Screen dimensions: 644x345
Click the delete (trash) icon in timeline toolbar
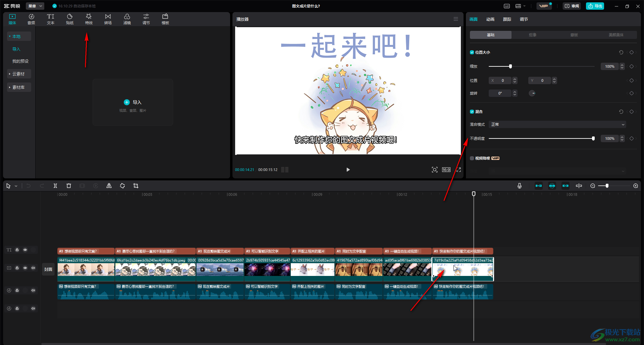(69, 186)
